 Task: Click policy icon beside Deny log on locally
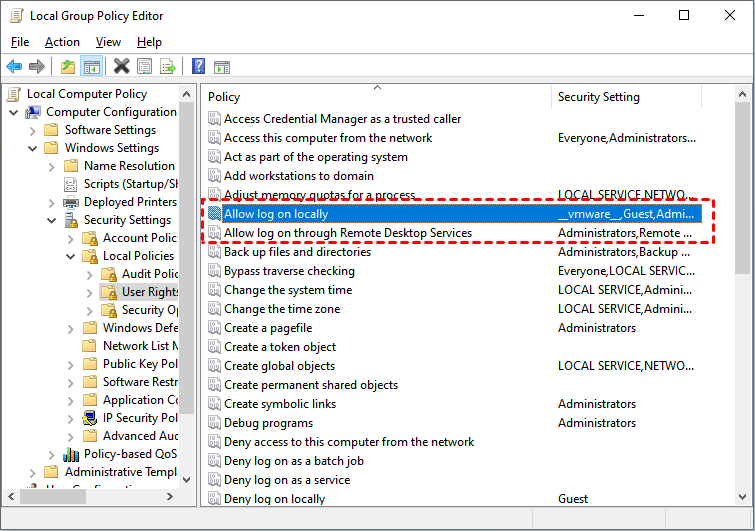[214, 499]
